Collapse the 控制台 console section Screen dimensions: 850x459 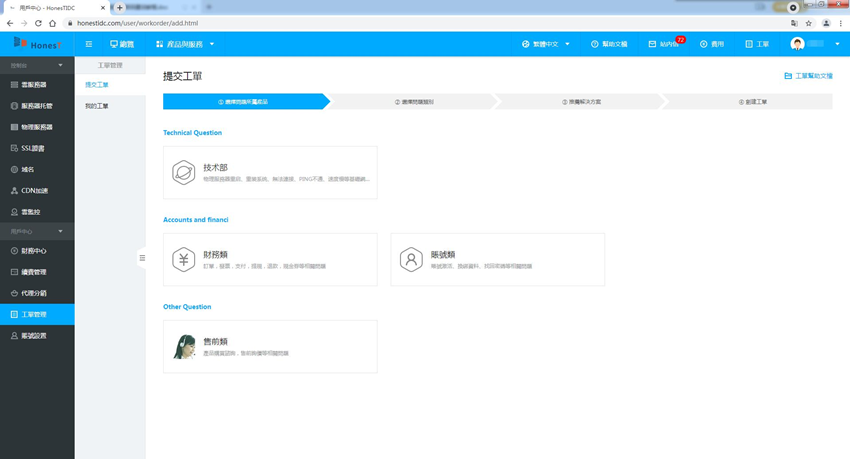(x=37, y=65)
